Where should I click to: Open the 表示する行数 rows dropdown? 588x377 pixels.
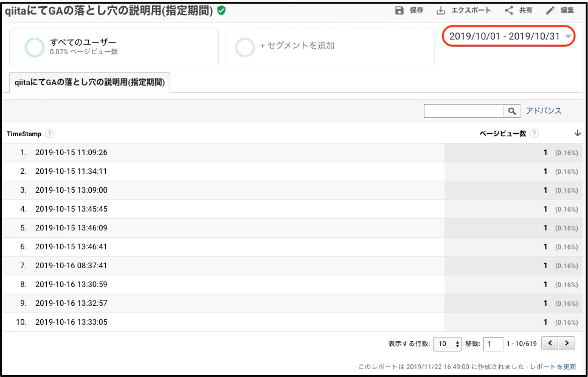(448, 344)
